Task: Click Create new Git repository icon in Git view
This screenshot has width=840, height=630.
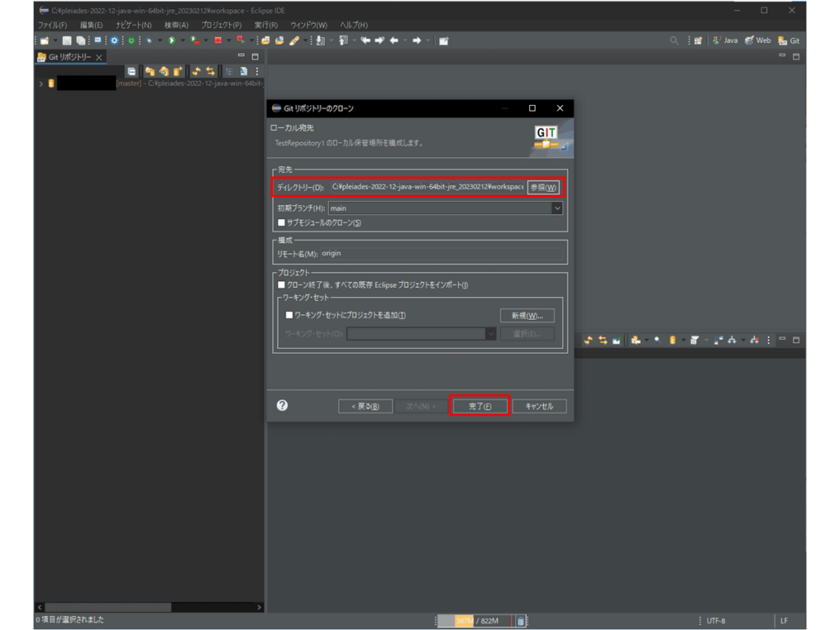Action: pyautogui.click(x=177, y=71)
